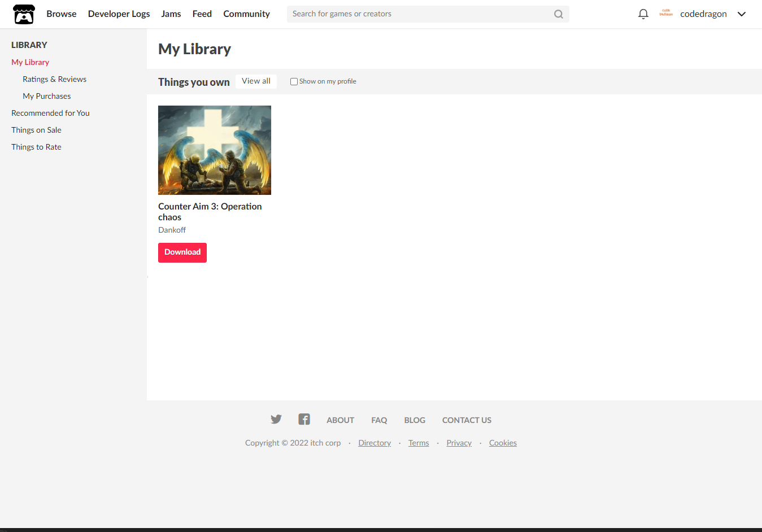Open the FAQ footer link
762x532 pixels.
pos(379,420)
